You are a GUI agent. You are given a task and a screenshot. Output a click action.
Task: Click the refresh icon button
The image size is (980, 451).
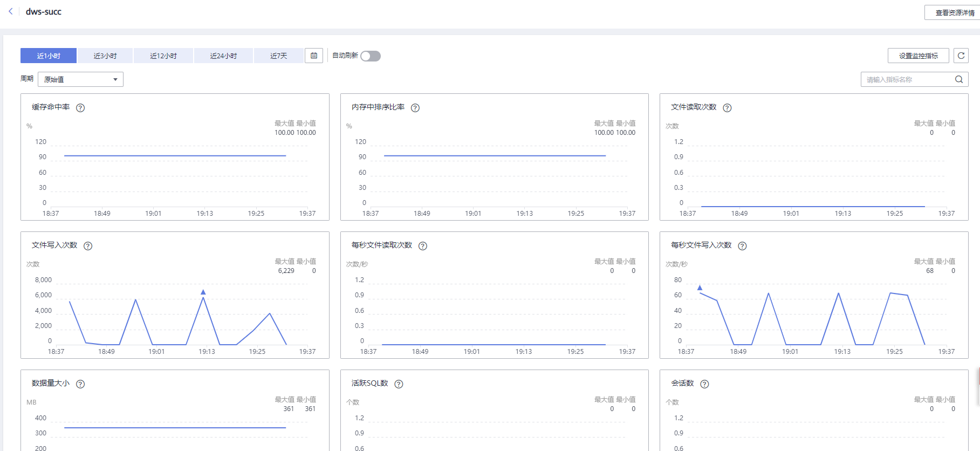click(x=961, y=56)
